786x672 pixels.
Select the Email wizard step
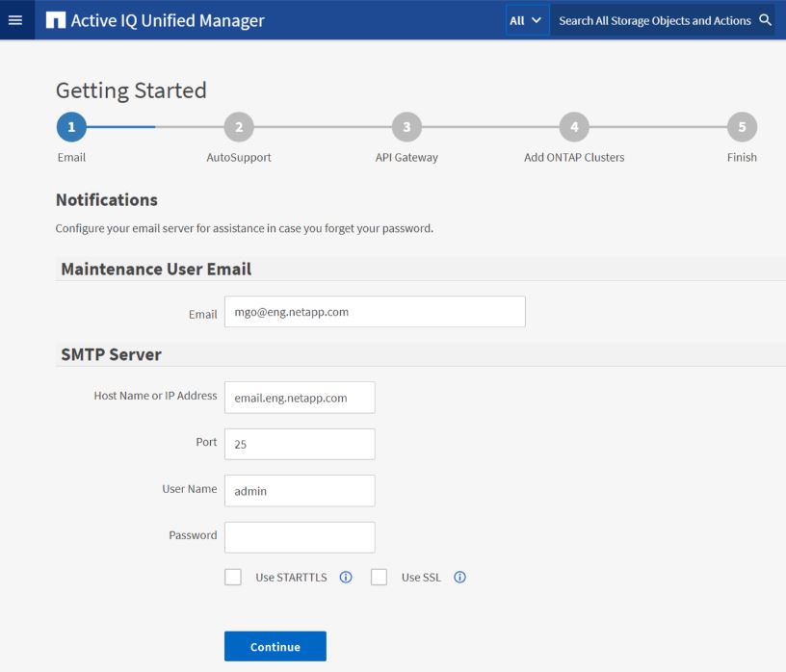(x=70, y=126)
